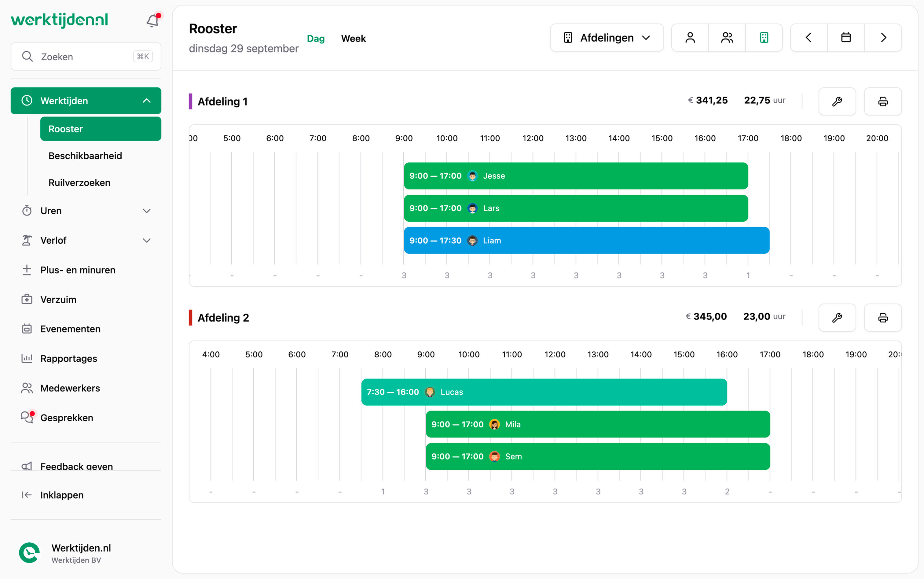Viewport: 924px width, 579px height.
Task: Open Ruilverzoeken page
Action: tap(79, 183)
